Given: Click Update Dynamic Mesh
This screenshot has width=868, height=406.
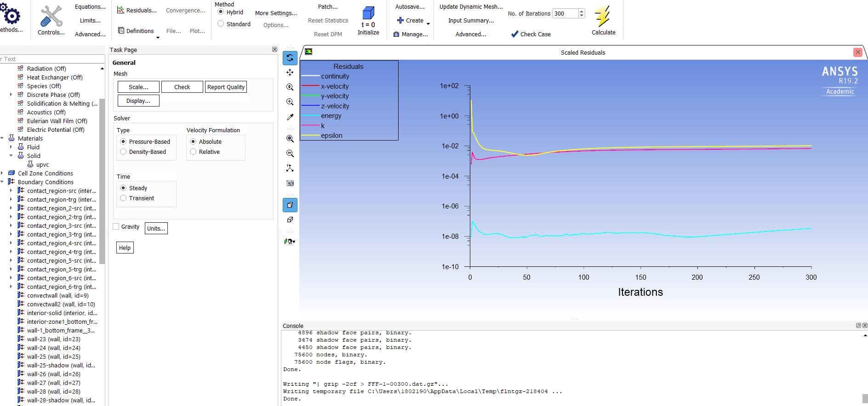Looking at the screenshot, I should tap(471, 7).
